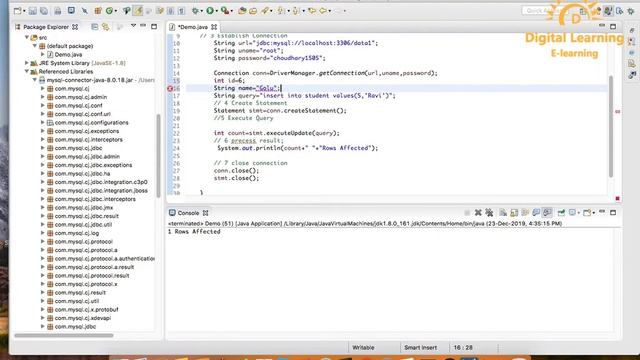Viewport: 640px width, 360px height.
Task: Open the Run configurations dropdown arrow
Action: 216,11
